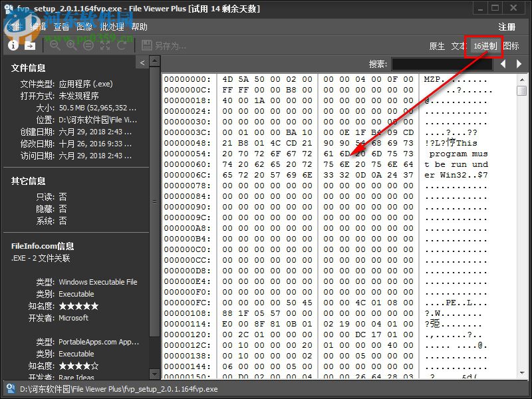Select the zoom in magnifier icon
Screen dimensions: 532x399
tap(71, 46)
